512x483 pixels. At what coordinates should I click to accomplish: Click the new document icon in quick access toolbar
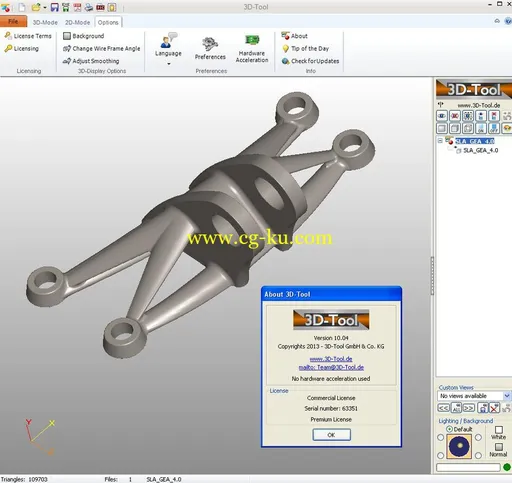pyautogui.click(x=22, y=7)
